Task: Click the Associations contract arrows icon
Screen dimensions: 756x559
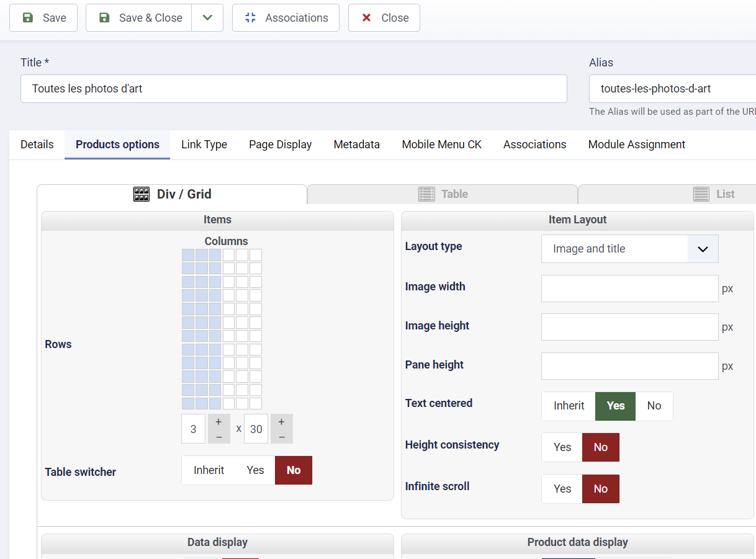Action: coord(250,18)
